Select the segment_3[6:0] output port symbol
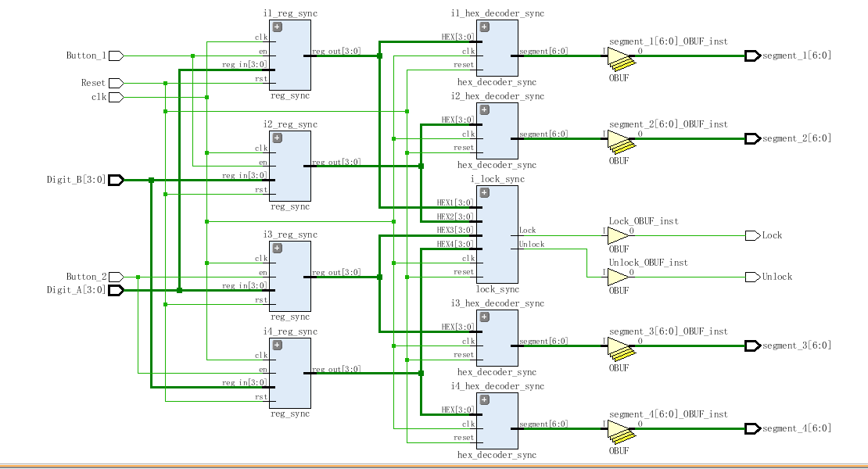Screen dimensions: 868x469 tap(753, 346)
